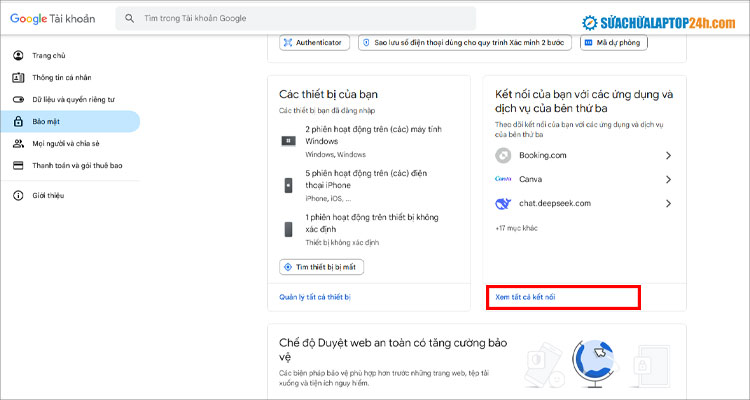Select the Bảo mật sidebar item
Viewport: 750px width, 400px height.
coord(70,122)
